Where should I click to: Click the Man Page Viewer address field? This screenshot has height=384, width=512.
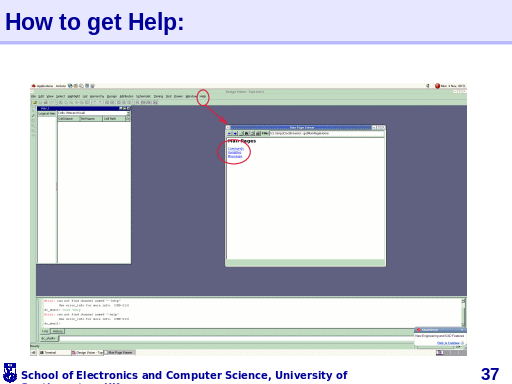(x=326, y=133)
